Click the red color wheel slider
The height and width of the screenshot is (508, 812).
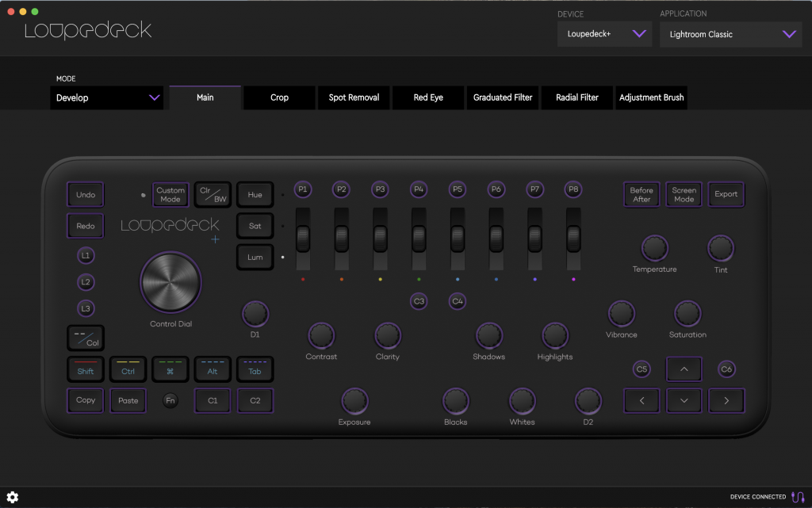click(303, 239)
